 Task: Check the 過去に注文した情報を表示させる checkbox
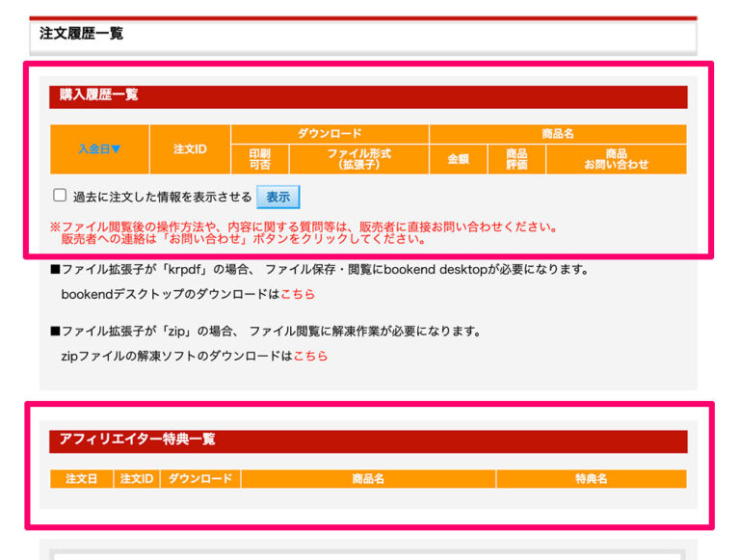pos(60,196)
